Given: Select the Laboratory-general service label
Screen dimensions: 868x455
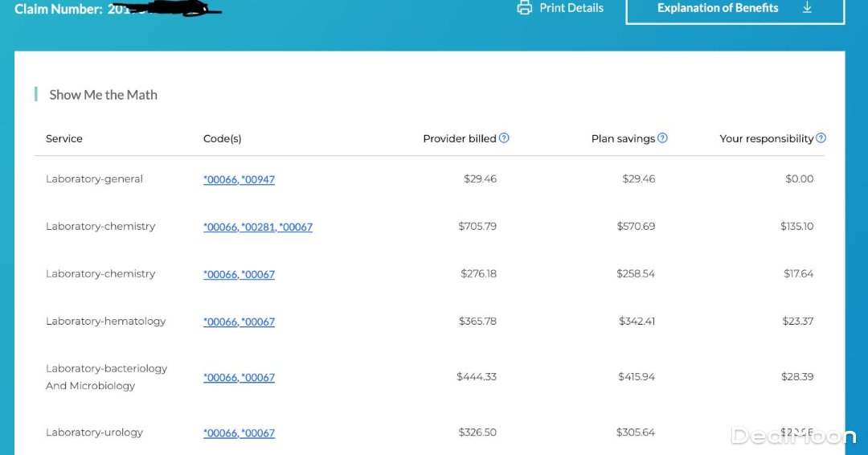Looking at the screenshot, I should click(x=94, y=179).
